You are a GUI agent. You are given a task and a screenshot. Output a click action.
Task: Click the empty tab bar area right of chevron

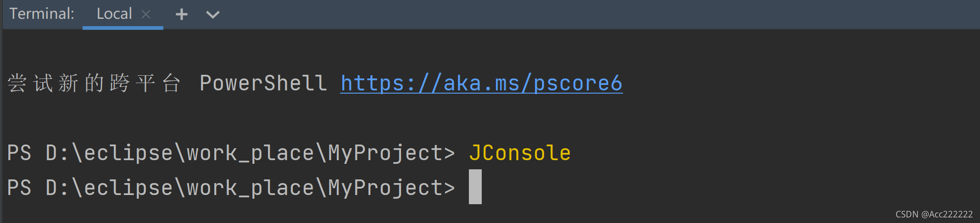click(551, 14)
